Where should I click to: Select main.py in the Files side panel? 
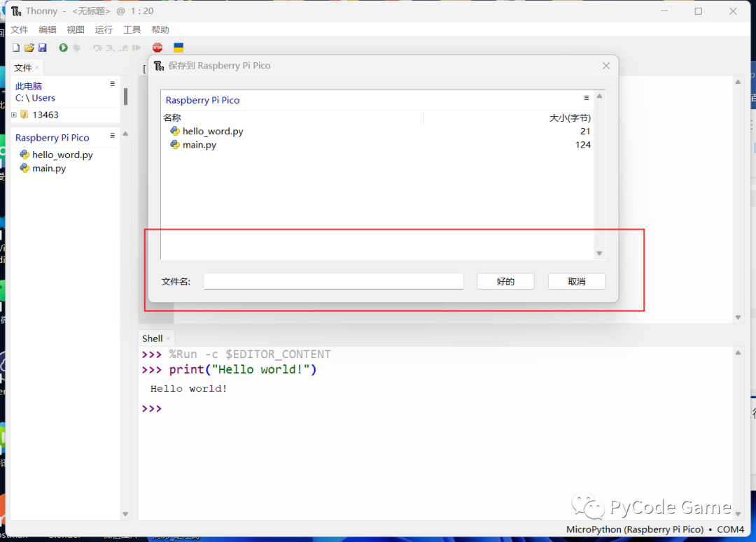click(49, 168)
